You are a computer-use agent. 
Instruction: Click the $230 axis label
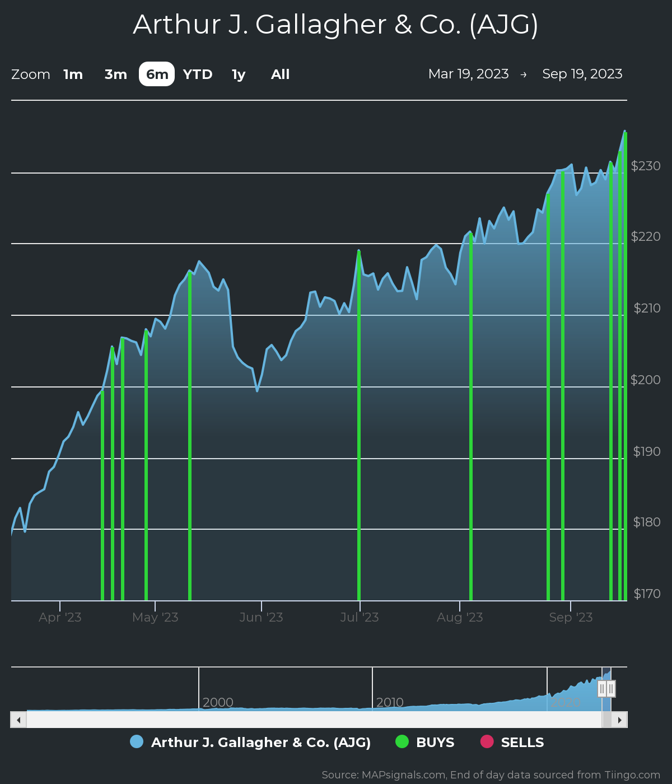pyautogui.click(x=646, y=166)
